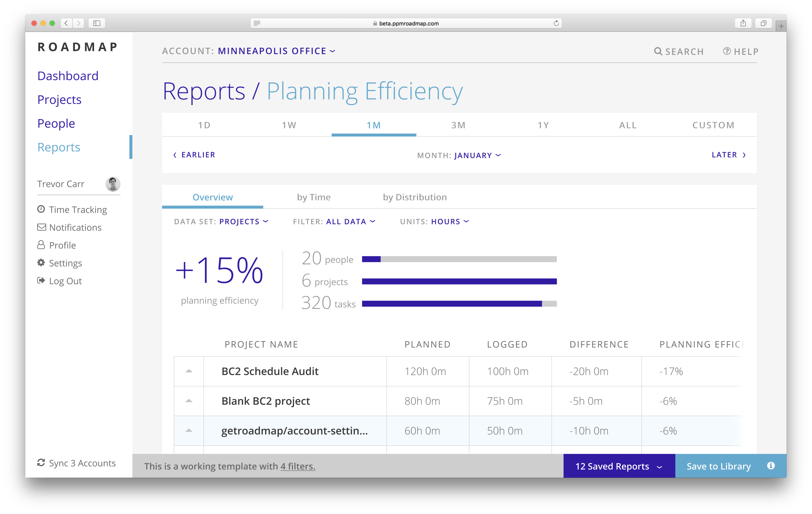The image size is (812, 514).
Task: Click the Sync 3 Accounts refresh icon
Action: (x=41, y=463)
